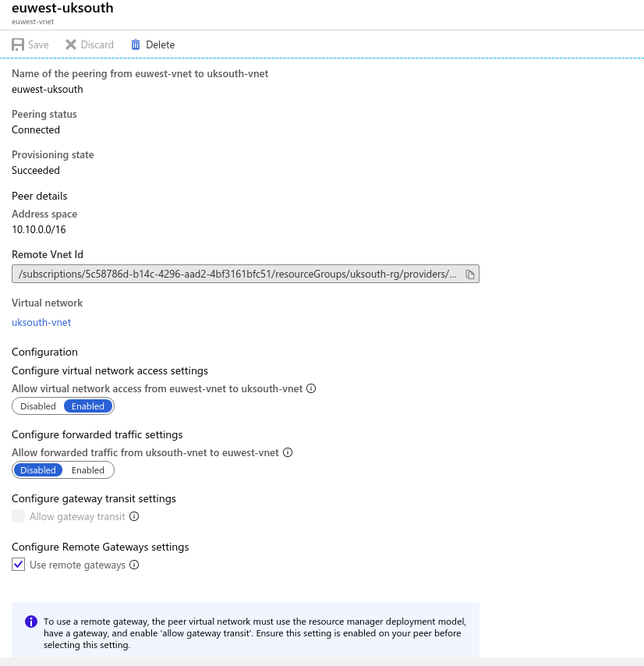Click the Save floppy disk icon
Screen dimensions: 644x666
pyautogui.click(x=18, y=44)
